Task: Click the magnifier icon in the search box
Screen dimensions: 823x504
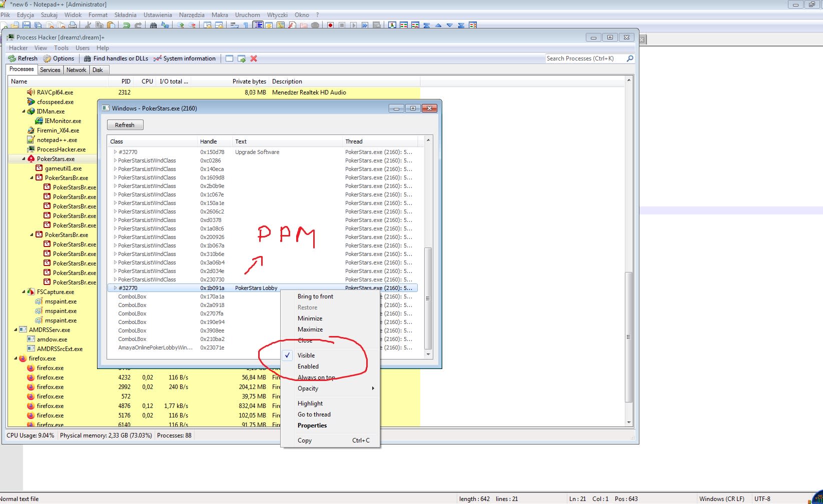Action: (630, 58)
